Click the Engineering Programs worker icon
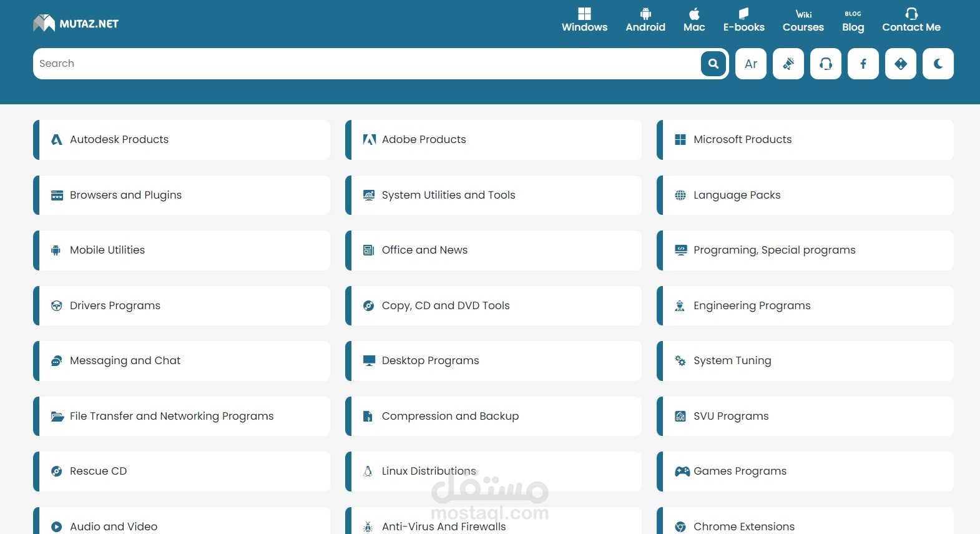This screenshot has width=980, height=534. (680, 306)
